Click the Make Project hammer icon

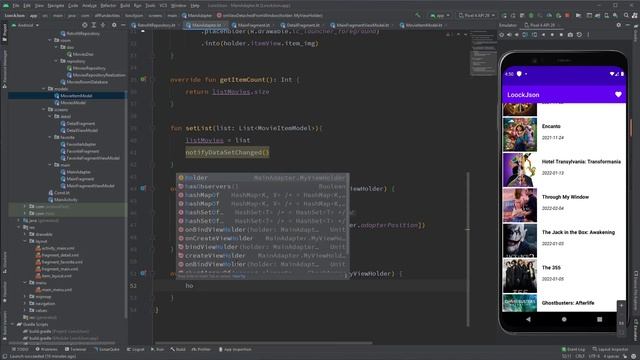click(x=418, y=16)
